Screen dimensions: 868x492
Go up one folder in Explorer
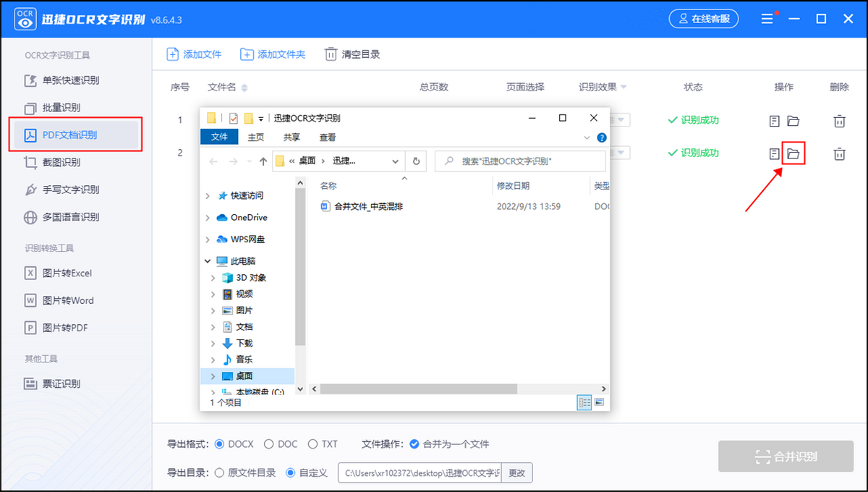pos(263,161)
